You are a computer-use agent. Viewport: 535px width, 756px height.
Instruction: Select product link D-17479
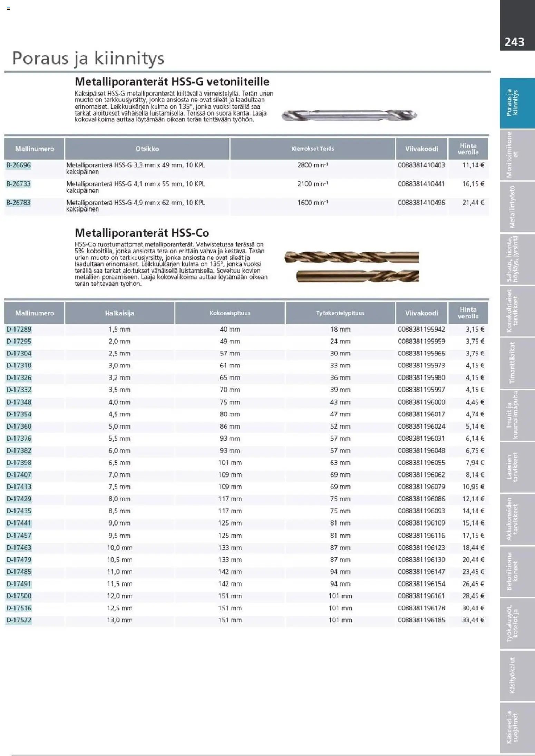[19, 560]
